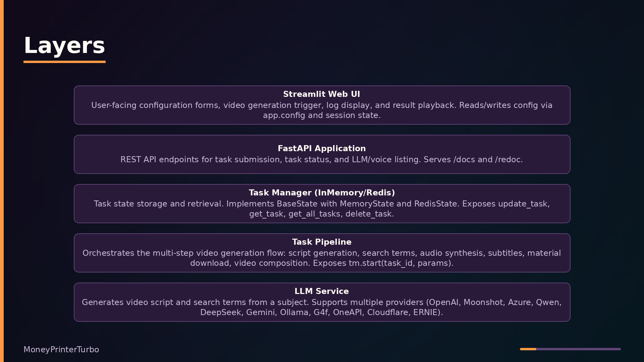Select the Streamlit Web UI heading
Viewport: 644px width, 362px height.
(322, 94)
